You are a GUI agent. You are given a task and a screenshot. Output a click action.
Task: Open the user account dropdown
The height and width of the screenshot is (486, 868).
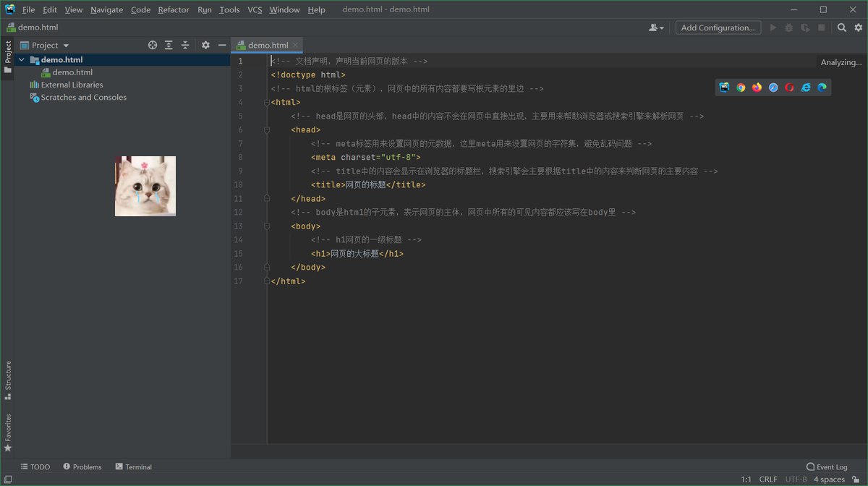tap(656, 27)
